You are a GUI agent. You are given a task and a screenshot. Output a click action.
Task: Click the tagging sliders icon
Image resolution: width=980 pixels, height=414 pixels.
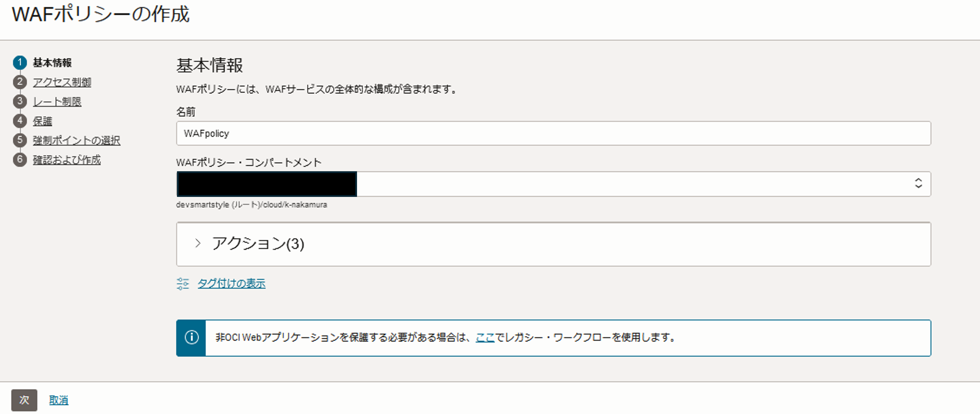183,284
